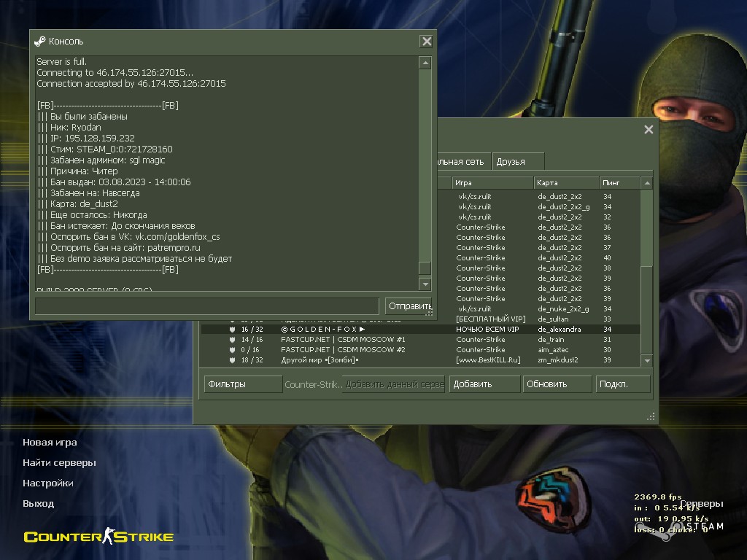Select the Другой мир [Зомби] server

point(320,360)
